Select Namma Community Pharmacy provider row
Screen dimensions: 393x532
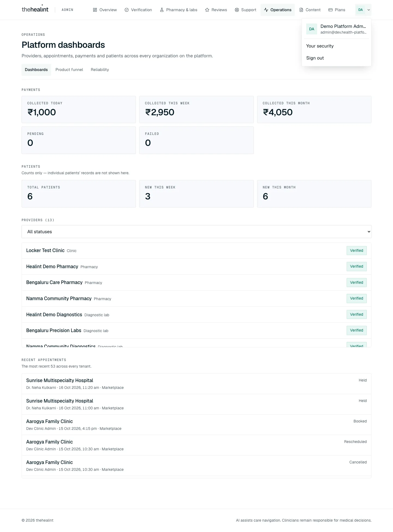(196, 298)
